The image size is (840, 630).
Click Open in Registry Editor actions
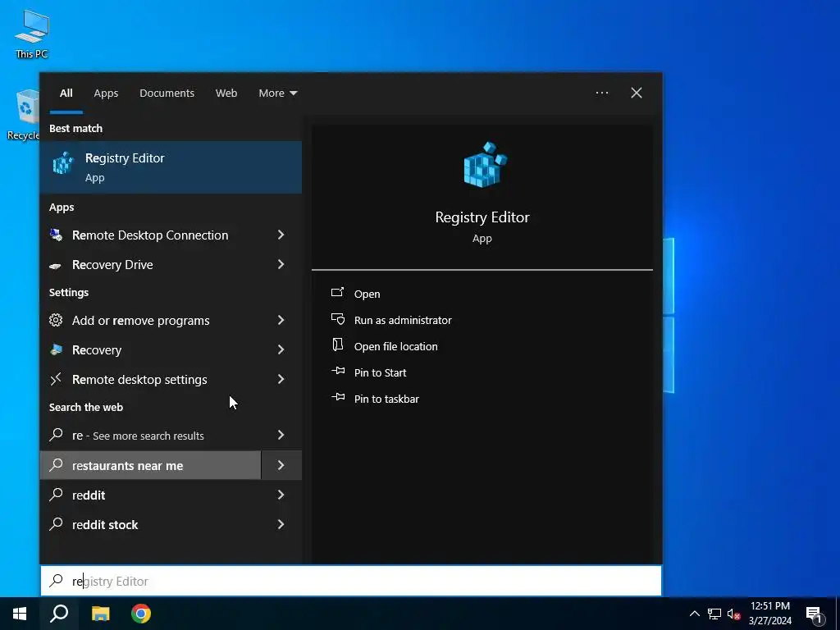[x=367, y=294]
